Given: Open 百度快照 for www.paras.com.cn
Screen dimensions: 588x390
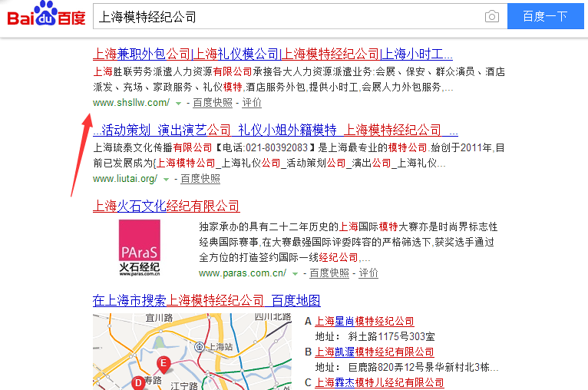Looking at the screenshot, I should tap(329, 273).
